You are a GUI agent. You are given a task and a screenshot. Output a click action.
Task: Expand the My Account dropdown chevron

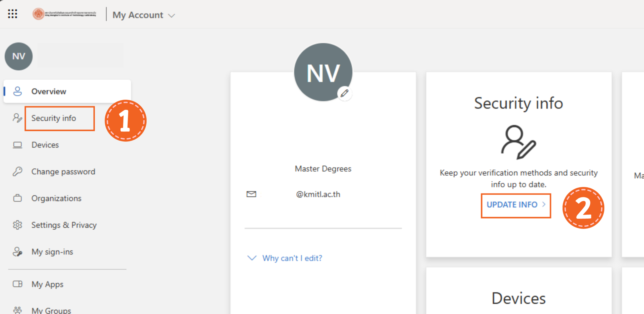172,16
